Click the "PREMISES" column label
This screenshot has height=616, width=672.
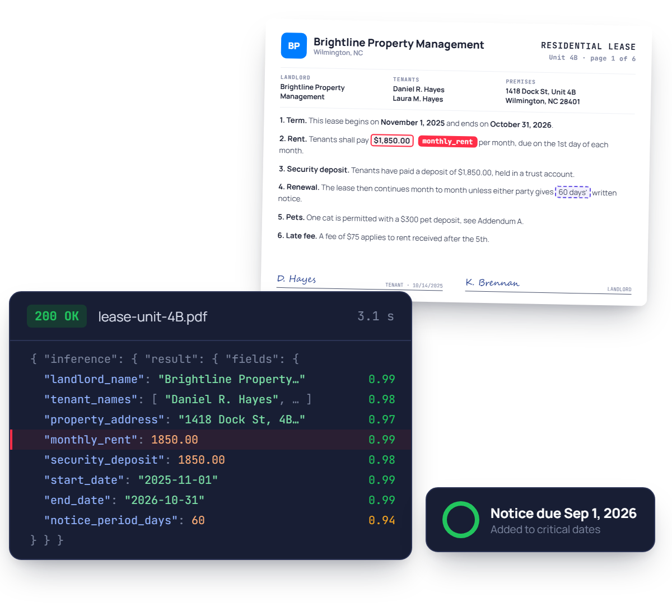520,82
